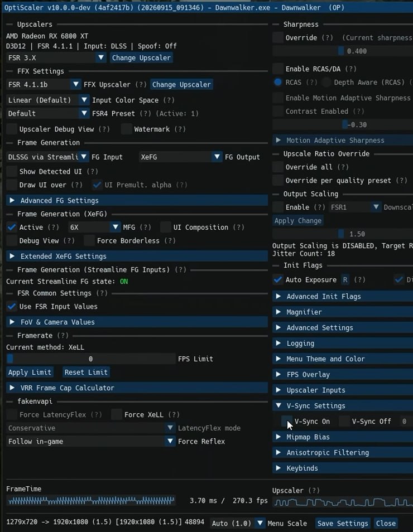Open the FSR 4.1.1b FFX Upscaler dropdown
This screenshot has width=413, height=532.
click(x=44, y=84)
